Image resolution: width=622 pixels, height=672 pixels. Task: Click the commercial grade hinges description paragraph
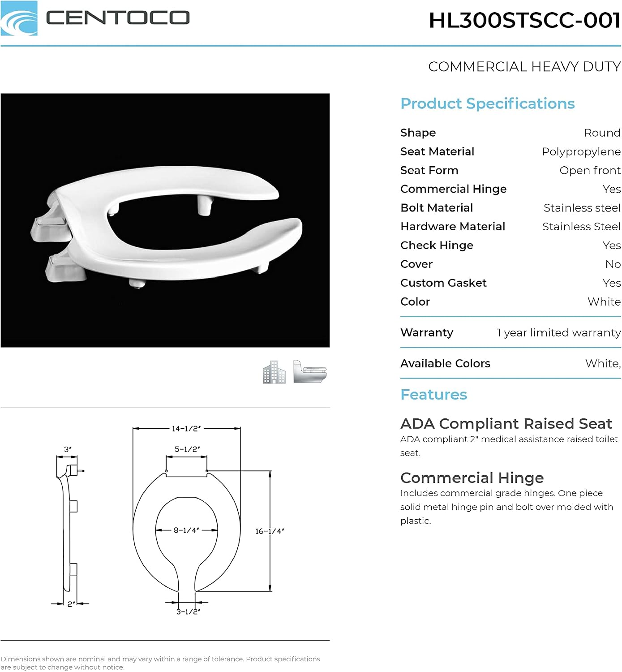click(x=507, y=507)
